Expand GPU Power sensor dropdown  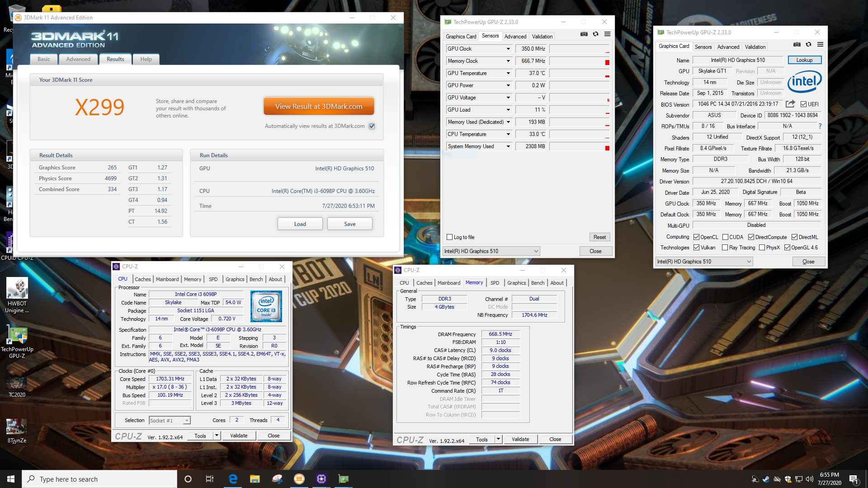tap(508, 85)
